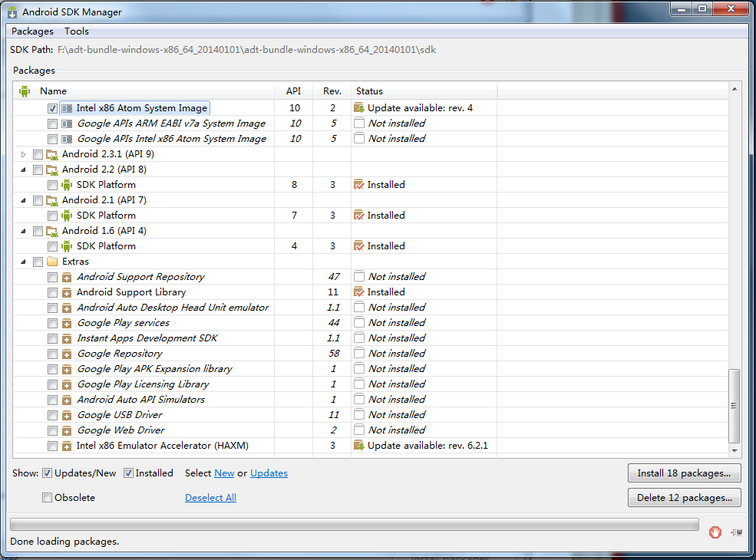Viewport: 756px width, 560px height.
Task: Open the Packages menu
Action: click(x=32, y=31)
